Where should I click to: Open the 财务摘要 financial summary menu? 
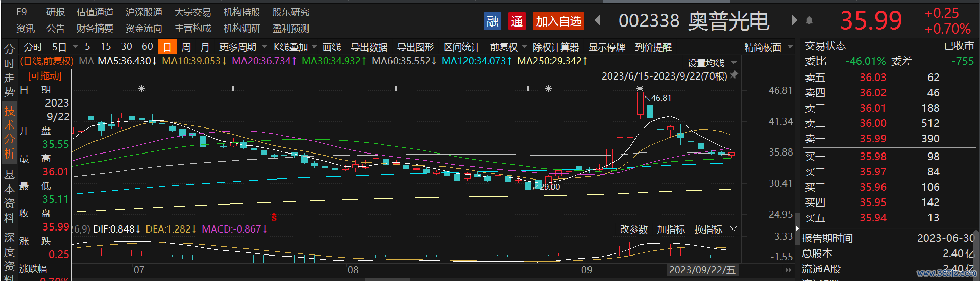pyautogui.click(x=95, y=28)
